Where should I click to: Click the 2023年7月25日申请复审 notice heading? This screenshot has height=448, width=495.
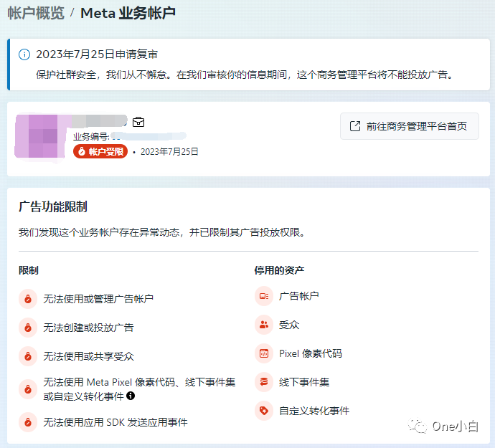click(x=97, y=54)
